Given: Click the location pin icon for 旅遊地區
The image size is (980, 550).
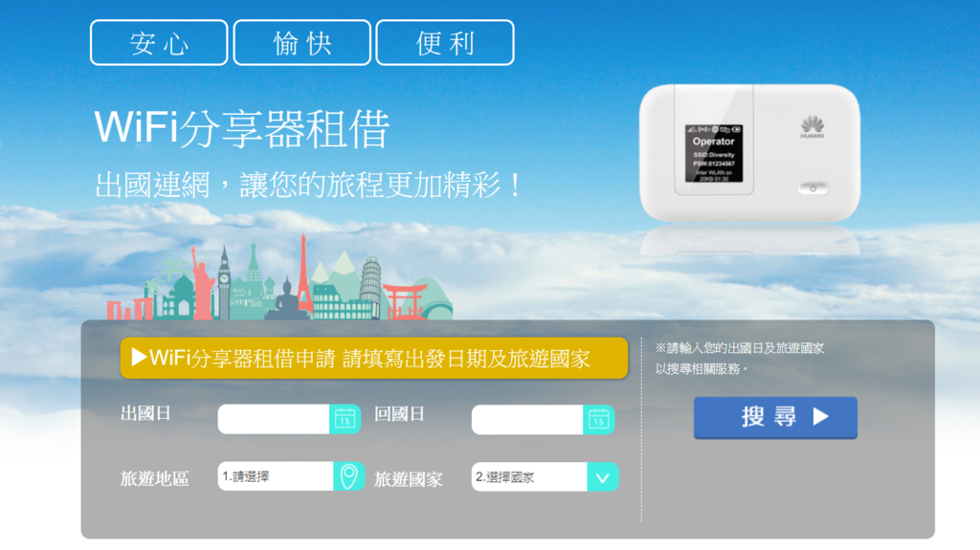Looking at the screenshot, I should click(x=348, y=476).
